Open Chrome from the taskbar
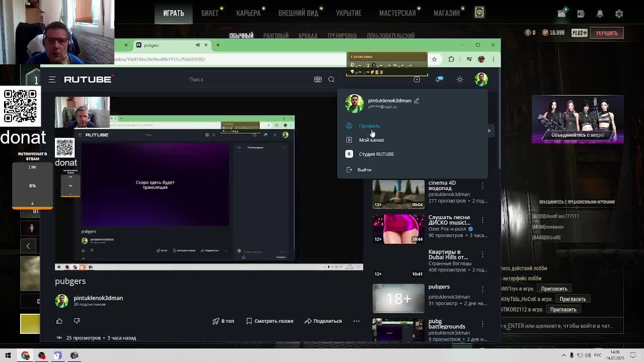 (x=25, y=355)
